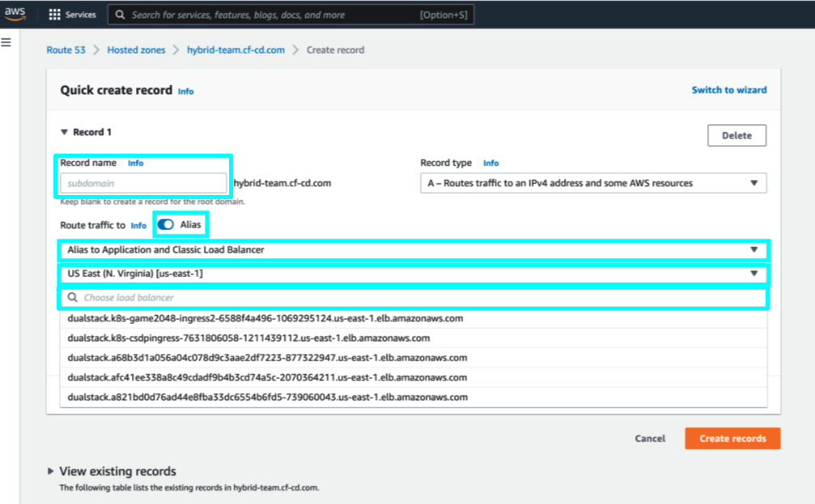The height and width of the screenshot is (504, 815).
Task: Expand the Alias to Application Load Balancer dropdown
Action: (x=413, y=250)
